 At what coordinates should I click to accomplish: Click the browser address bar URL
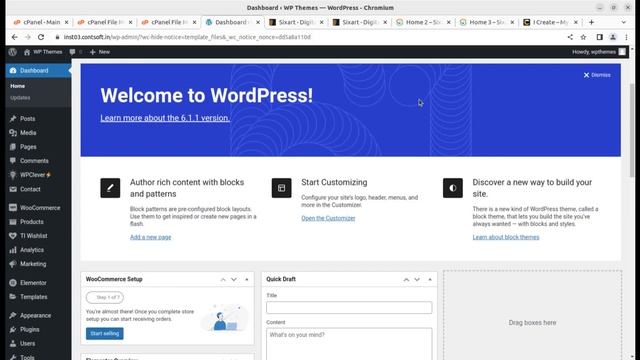[x=187, y=37]
